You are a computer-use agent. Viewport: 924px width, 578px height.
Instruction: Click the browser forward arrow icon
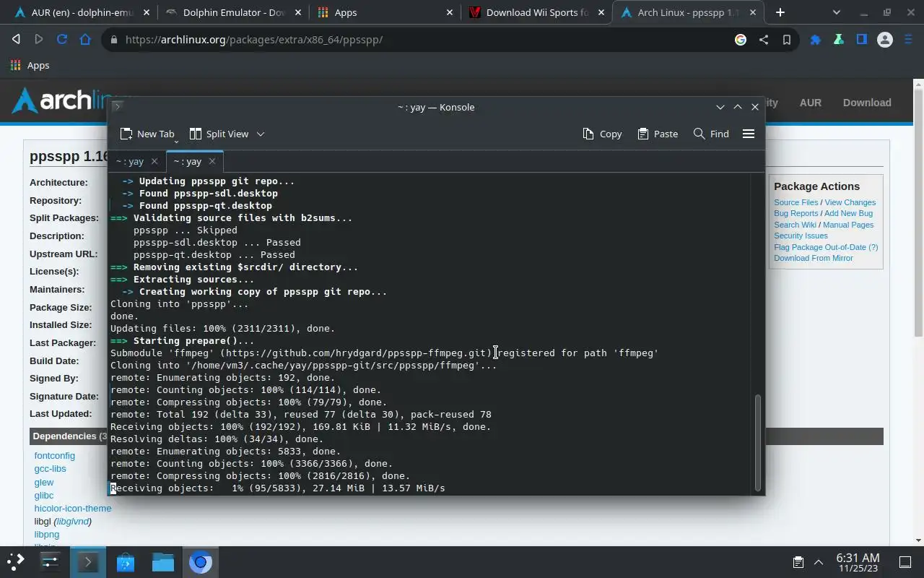[39, 40]
